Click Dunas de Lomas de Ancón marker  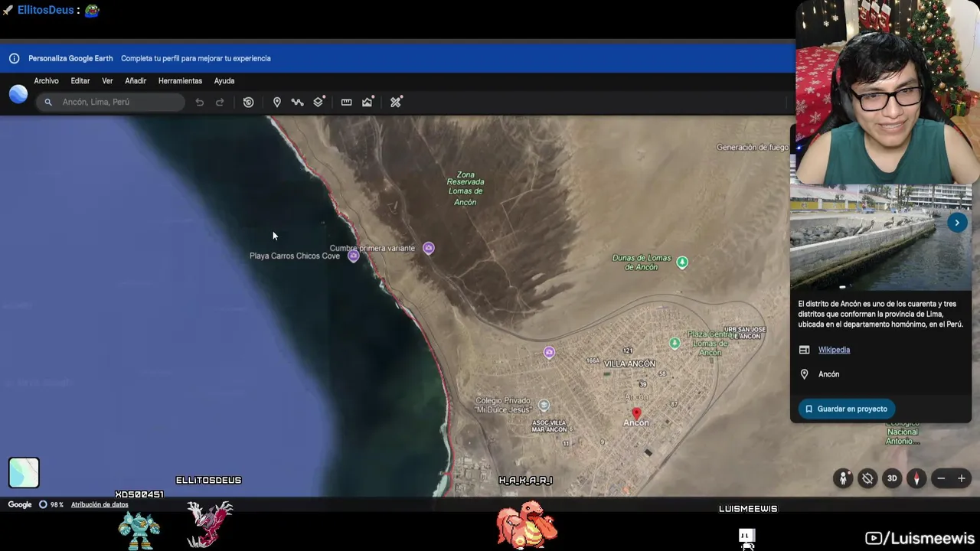click(x=682, y=262)
